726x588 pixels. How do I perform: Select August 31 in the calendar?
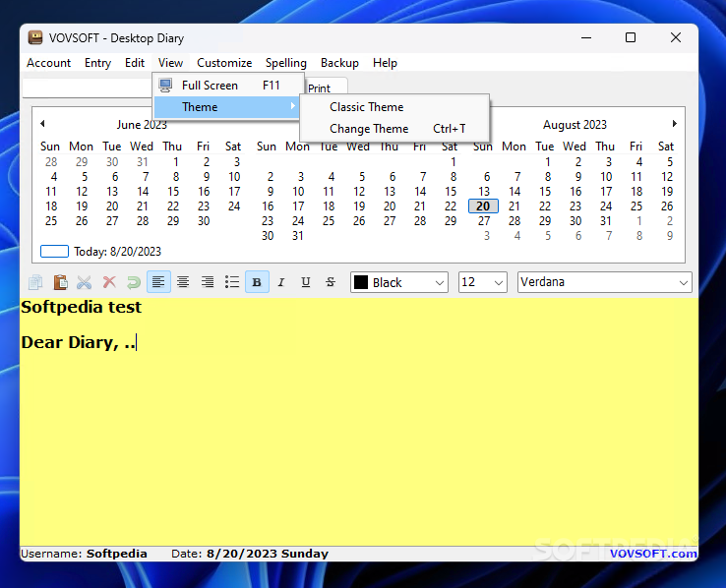[x=606, y=221]
